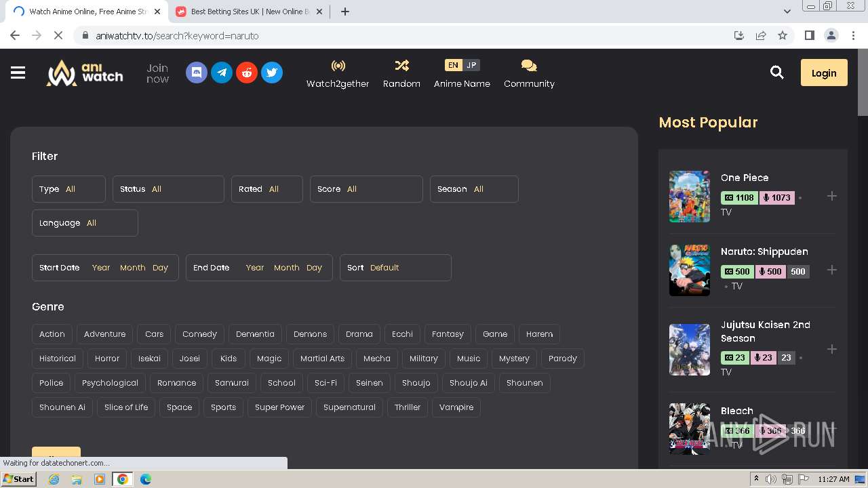Switch anime names to EN

pyautogui.click(x=454, y=65)
